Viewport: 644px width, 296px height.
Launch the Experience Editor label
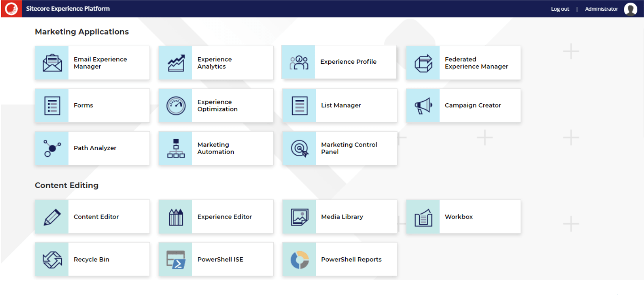(x=224, y=217)
